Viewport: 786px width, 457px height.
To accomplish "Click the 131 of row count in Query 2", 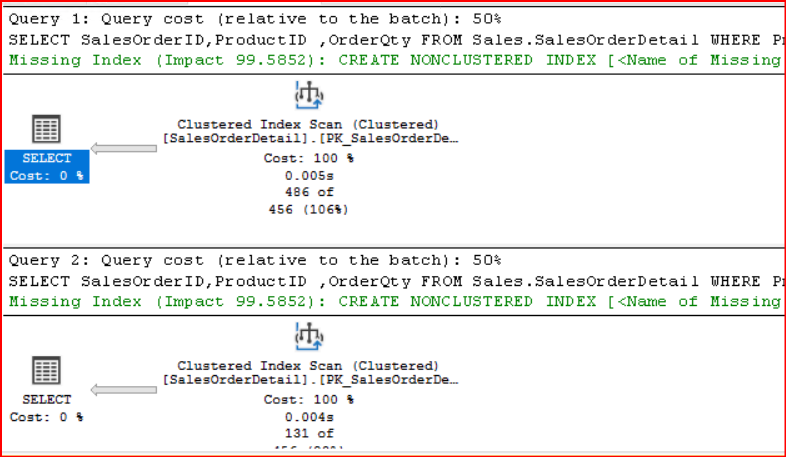I will tap(308, 433).
